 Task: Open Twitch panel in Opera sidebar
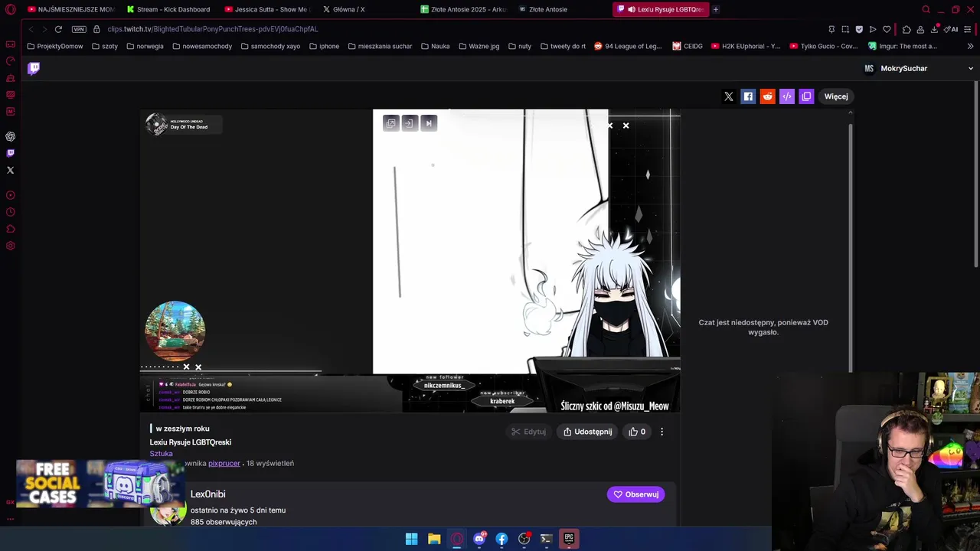click(x=10, y=153)
